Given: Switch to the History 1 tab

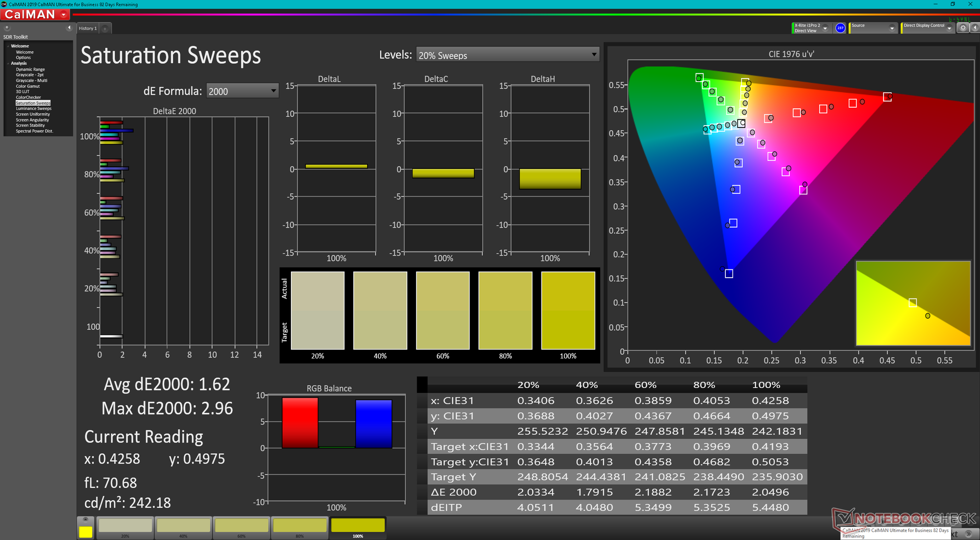Looking at the screenshot, I should pyautogui.click(x=87, y=29).
